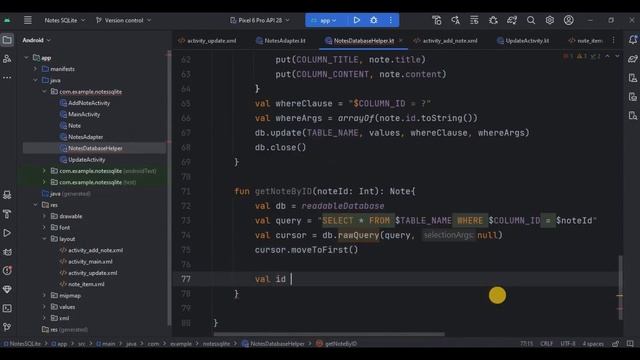This screenshot has width=640, height=360.
Task: Select NotesAdapter in project tree
Action: (81, 137)
